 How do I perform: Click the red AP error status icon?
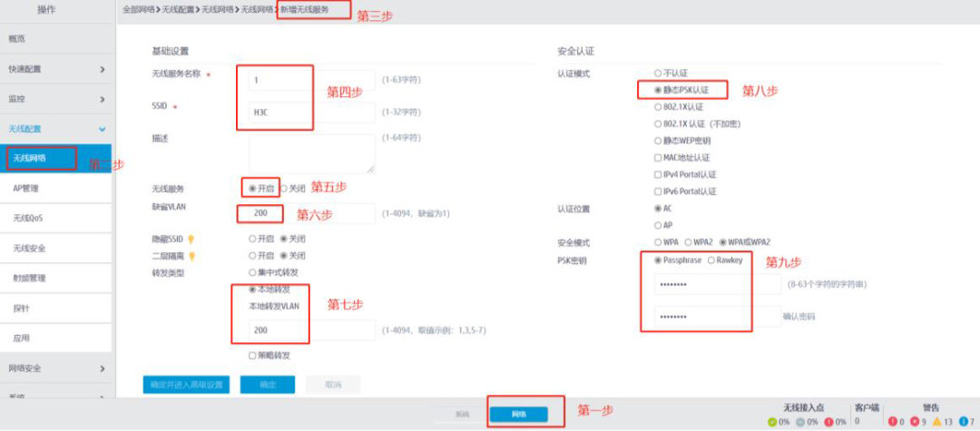(x=830, y=422)
